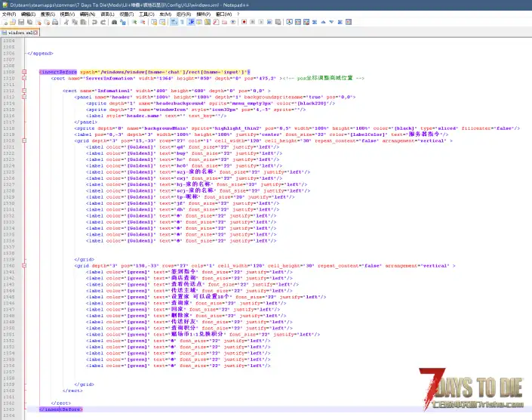This screenshot has height=420, width=532.
Task: Click the closing </insertBefore> tag on line 1363
Action: (x=60, y=409)
